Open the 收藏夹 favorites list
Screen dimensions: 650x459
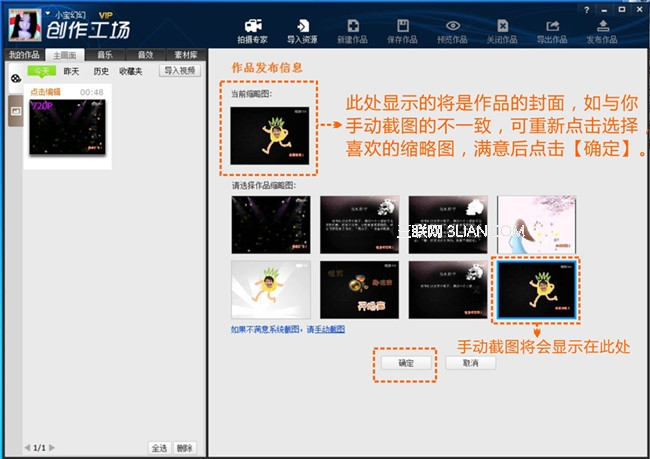(x=131, y=71)
